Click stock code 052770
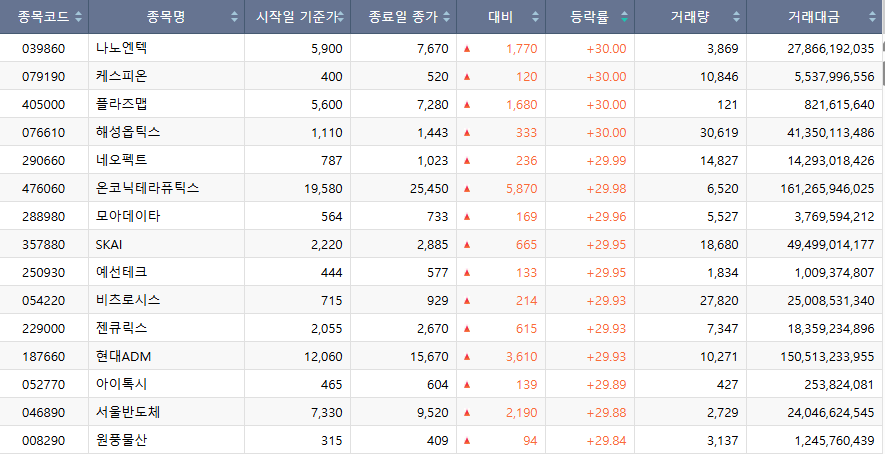 [43, 385]
